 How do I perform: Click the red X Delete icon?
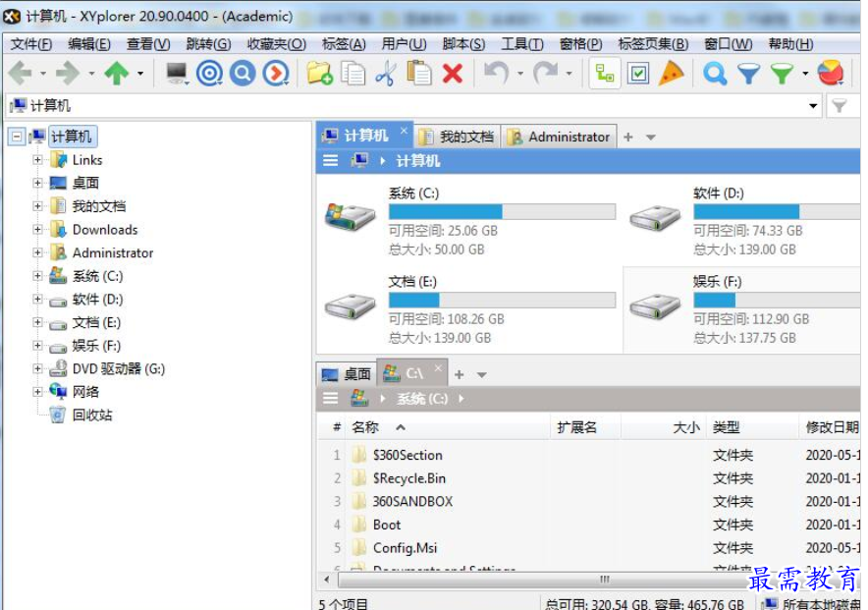click(452, 74)
